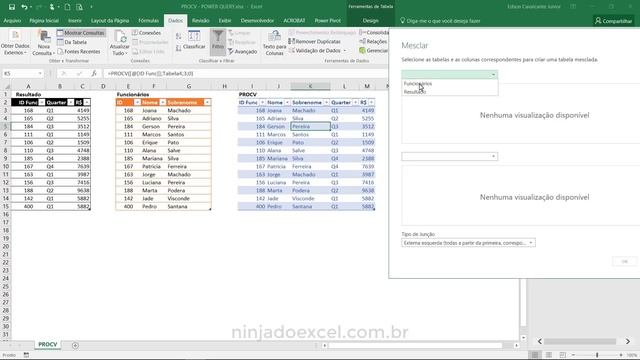Click the left arrow of the queries pane scrollbar

540,341
